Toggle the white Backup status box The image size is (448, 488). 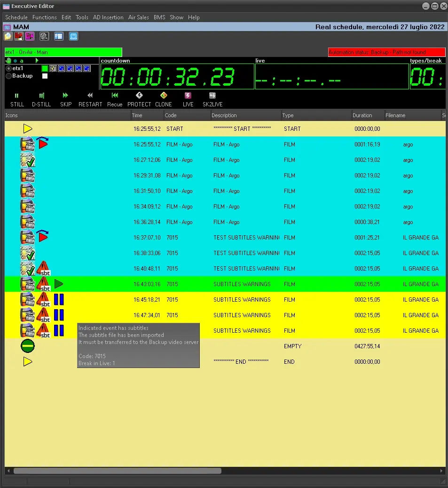coord(45,76)
